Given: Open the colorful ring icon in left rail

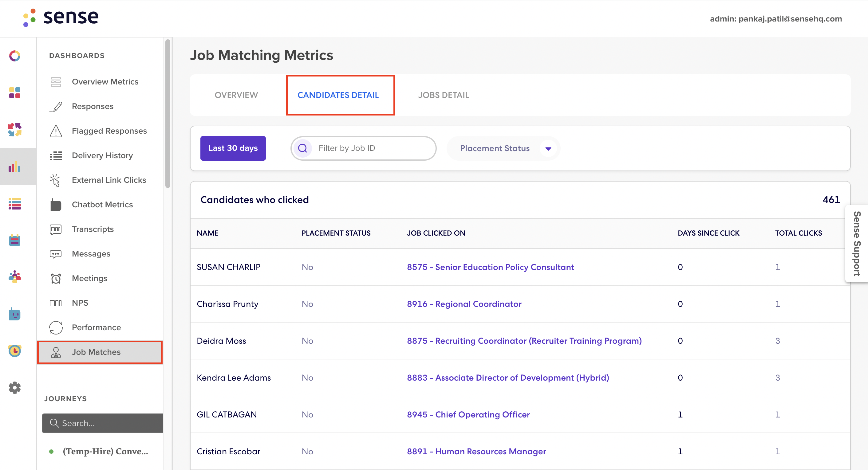Looking at the screenshot, I should [x=14, y=56].
